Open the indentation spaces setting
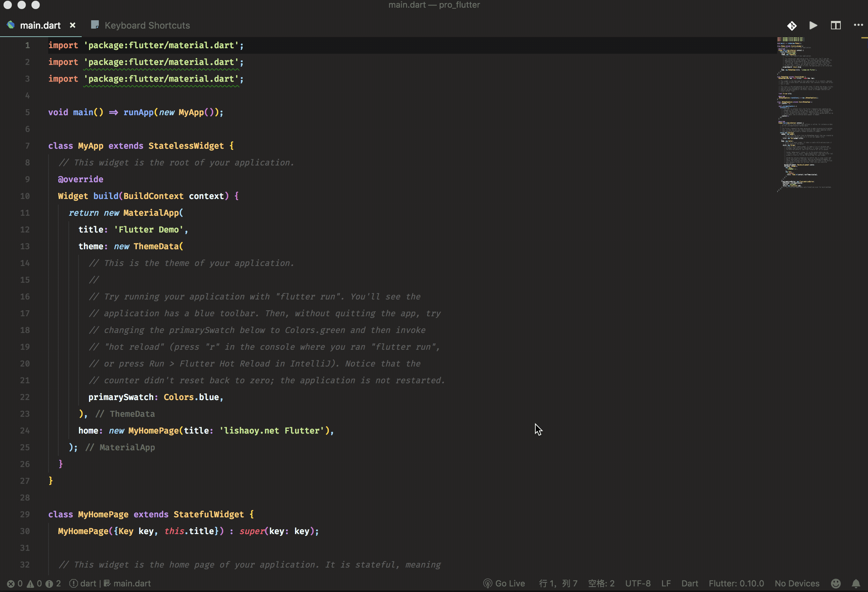The width and height of the screenshot is (868, 592). [x=601, y=583]
